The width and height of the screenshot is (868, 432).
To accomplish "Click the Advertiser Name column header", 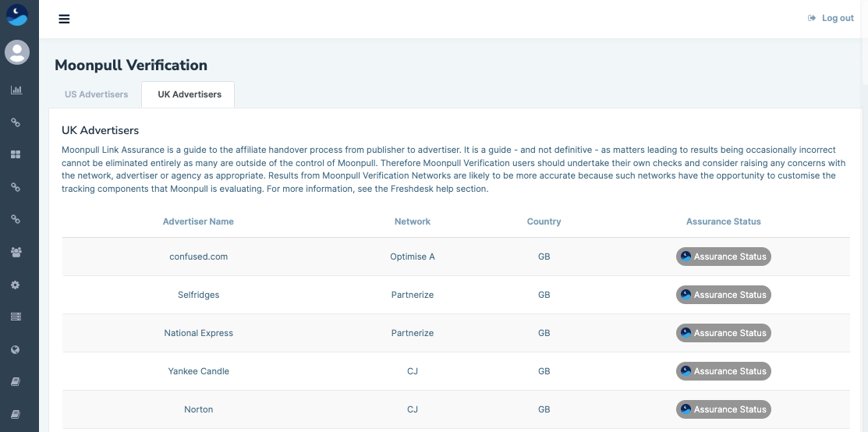I will (198, 221).
